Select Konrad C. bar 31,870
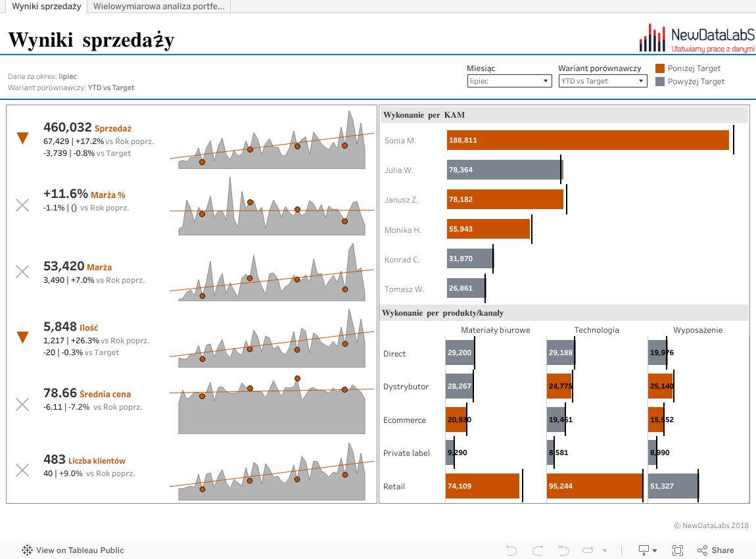 (470, 258)
